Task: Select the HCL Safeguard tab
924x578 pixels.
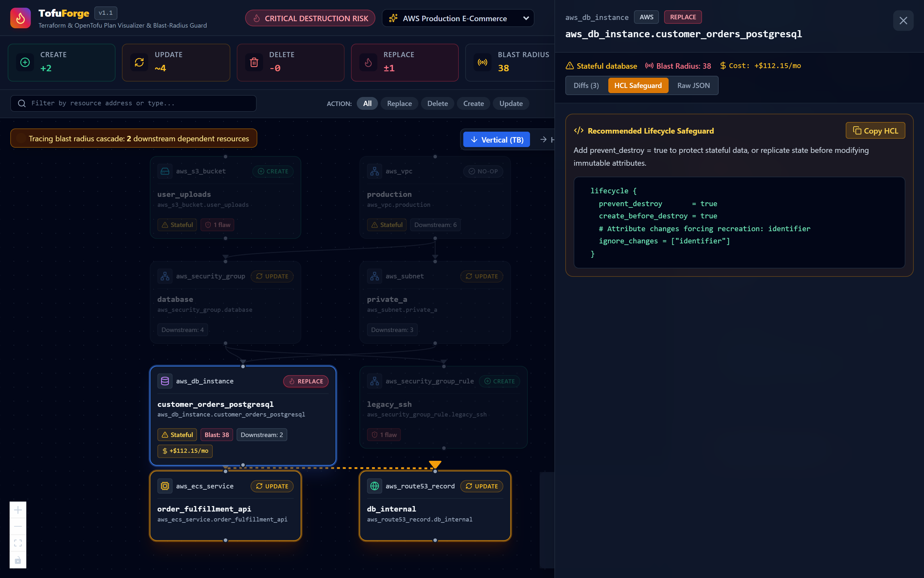Action: point(638,85)
